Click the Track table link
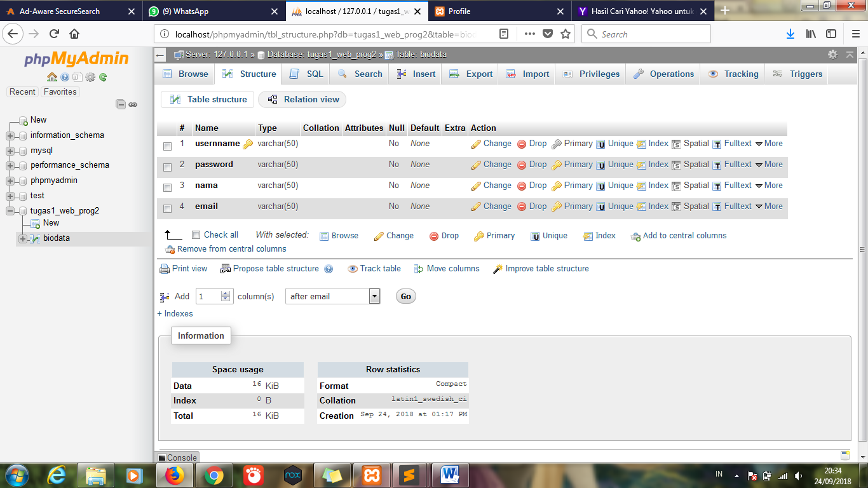The width and height of the screenshot is (868, 488). [x=374, y=269]
